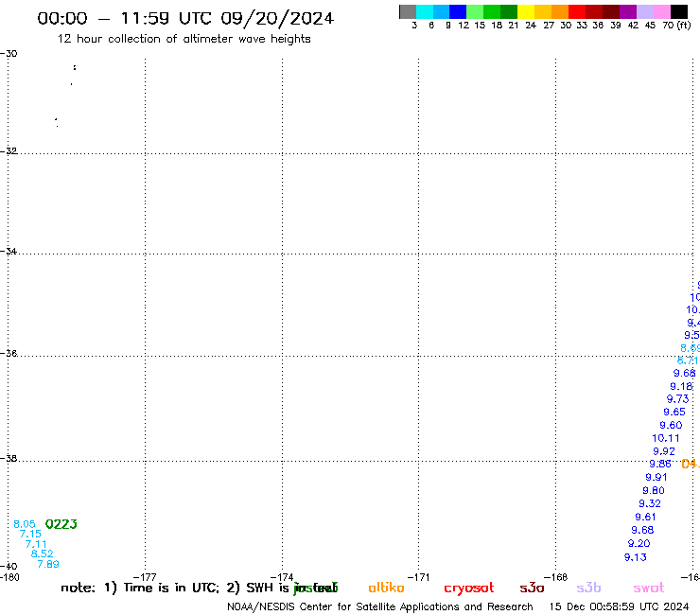Click the -180 longitude axis label
The image size is (700, 615).
(9, 577)
